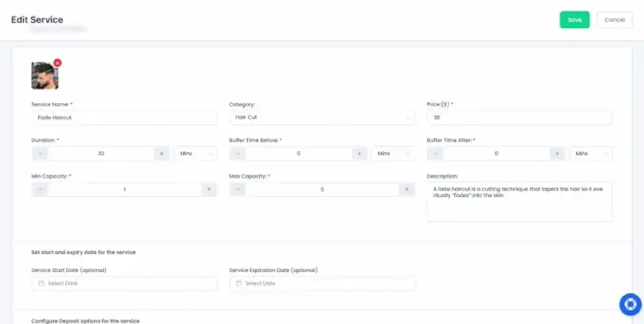This screenshot has width=644, height=324.
Task: Click calendar icon in Service Expiration Date
Action: coord(238,283)
